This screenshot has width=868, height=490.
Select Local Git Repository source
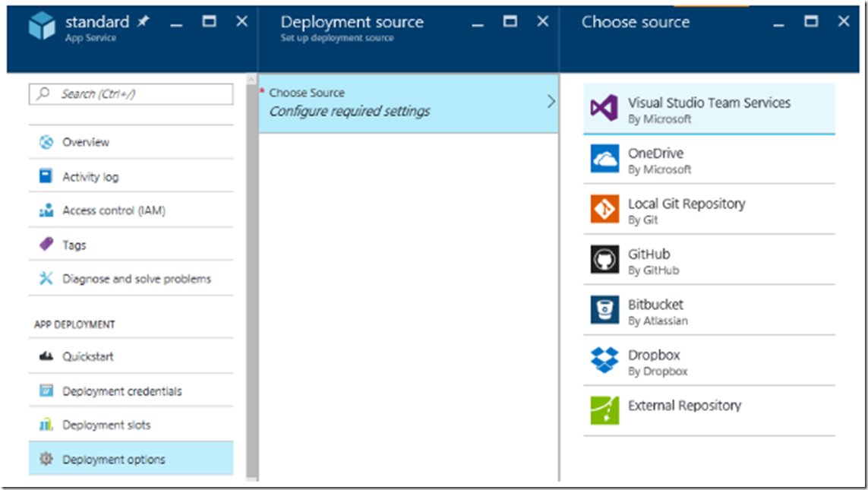pos(709,209)
